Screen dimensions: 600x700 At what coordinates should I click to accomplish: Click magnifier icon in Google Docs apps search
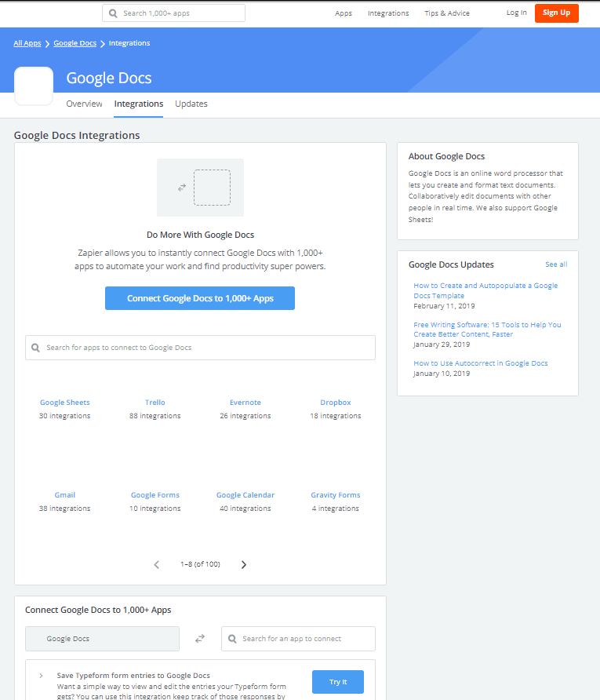[x=36, y=348]
